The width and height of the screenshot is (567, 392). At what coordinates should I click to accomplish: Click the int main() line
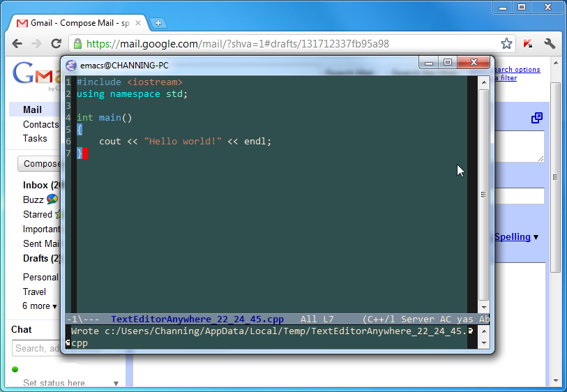[104, 117]
